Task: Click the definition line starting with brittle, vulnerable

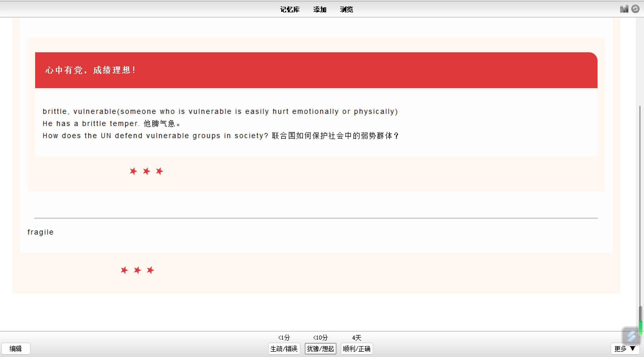Action: 220,111
